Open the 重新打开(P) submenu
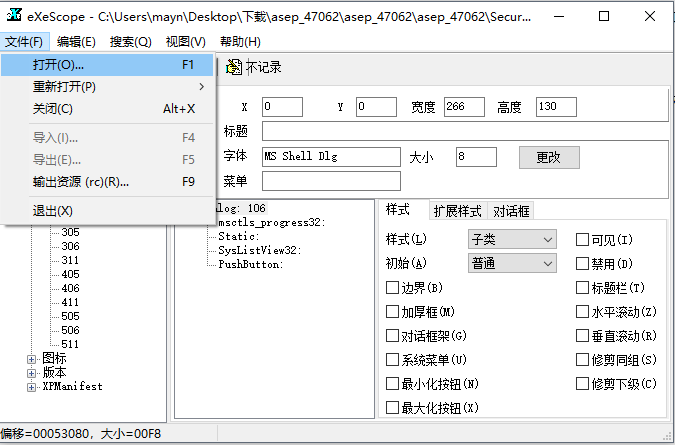The width and height of the screenshot is (675, 445). click(107, 87)
